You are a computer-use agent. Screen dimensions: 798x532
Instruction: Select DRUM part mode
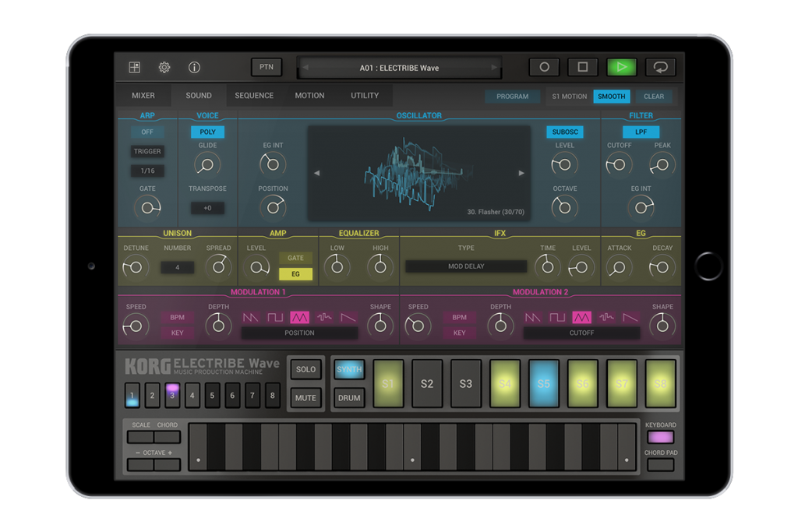coord(349,398)
